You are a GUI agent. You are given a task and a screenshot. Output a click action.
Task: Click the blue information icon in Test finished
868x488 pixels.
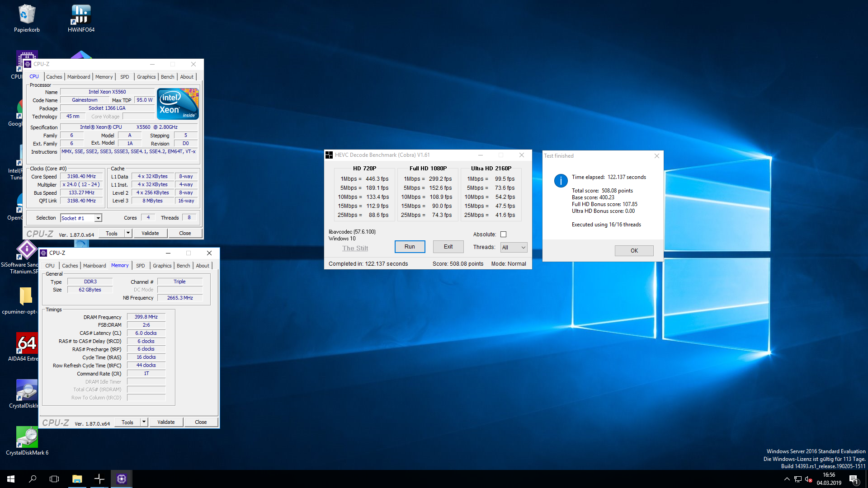tap(561, 181)
